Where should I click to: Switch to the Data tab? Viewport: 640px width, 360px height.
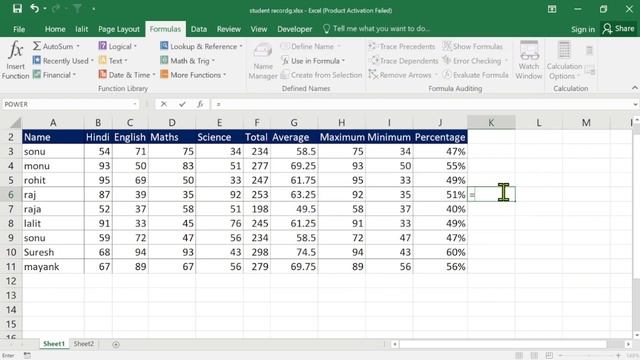(198, 29)
